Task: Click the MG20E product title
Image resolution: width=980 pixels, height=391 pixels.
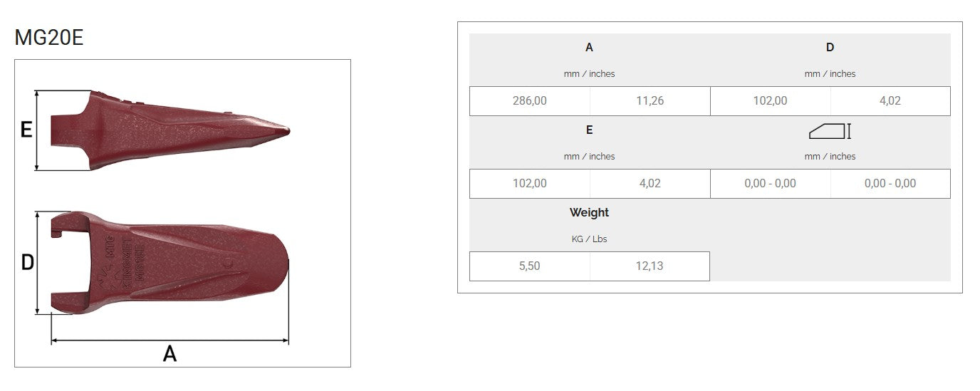Action: (x=49, y=38)
